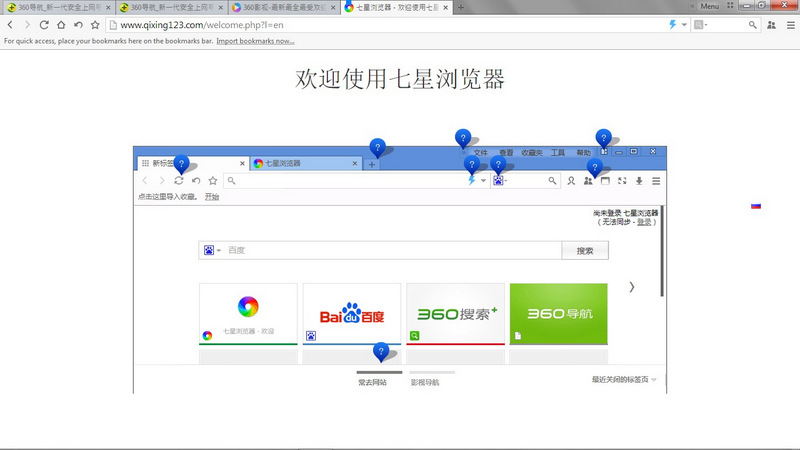
Task: Open the Menu button in the title bar
Action: click(709, 6)
